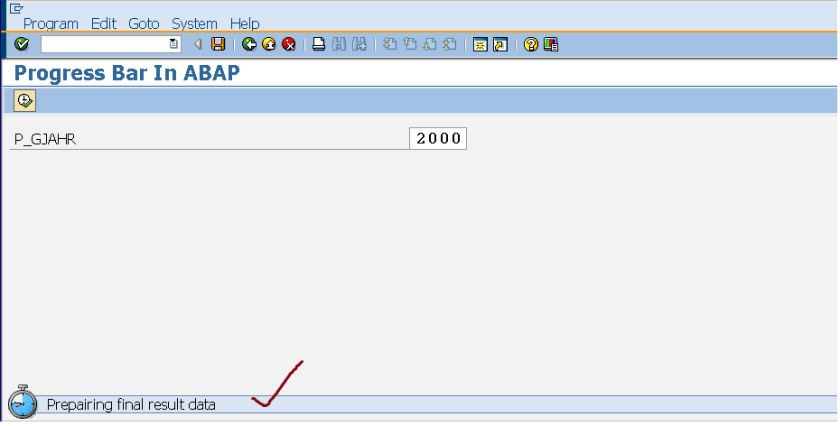The height and width of the screenshot is (426, 840).
Task: Click the red Cancel icon
Action: point(289,44)
